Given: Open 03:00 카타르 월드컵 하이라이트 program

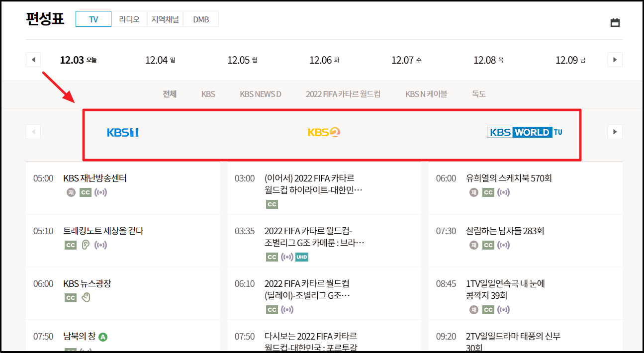Looking at the screenshot, I should pyautogui.click(x=314, y=184).
